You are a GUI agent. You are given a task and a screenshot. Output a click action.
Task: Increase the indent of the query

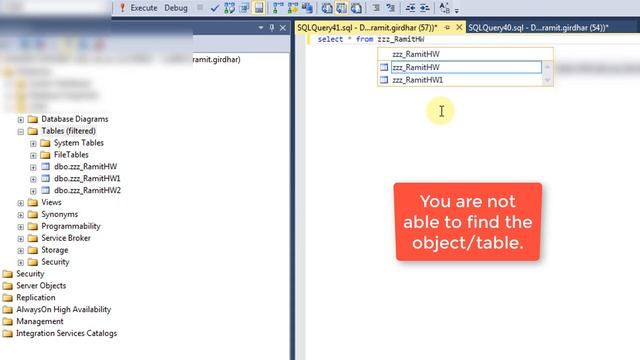(x=424, y=8)
